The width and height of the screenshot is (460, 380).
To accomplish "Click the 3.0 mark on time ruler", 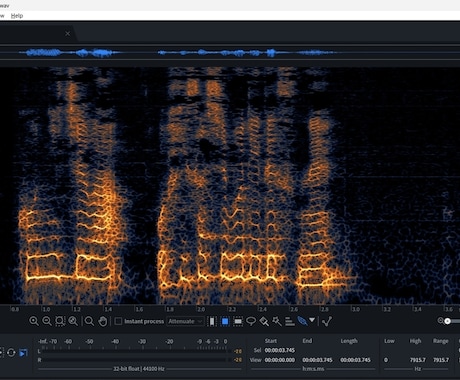I will point(356,309).
